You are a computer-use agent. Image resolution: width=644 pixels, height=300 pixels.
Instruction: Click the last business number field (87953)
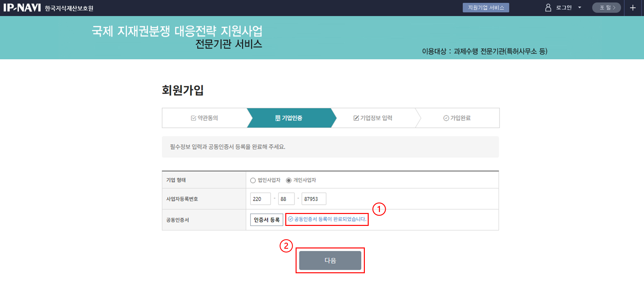(314, 199)
